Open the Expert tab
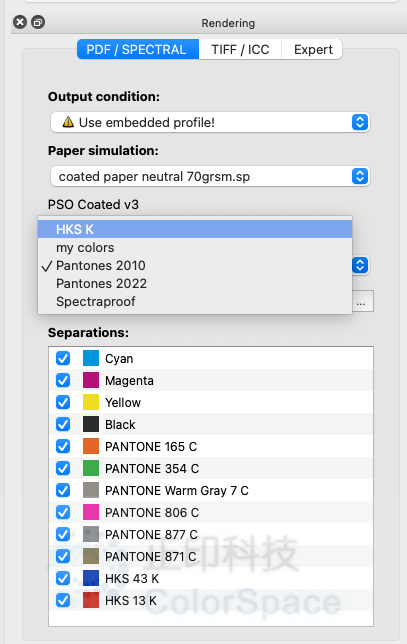407x644 pixels. point(313,49)
